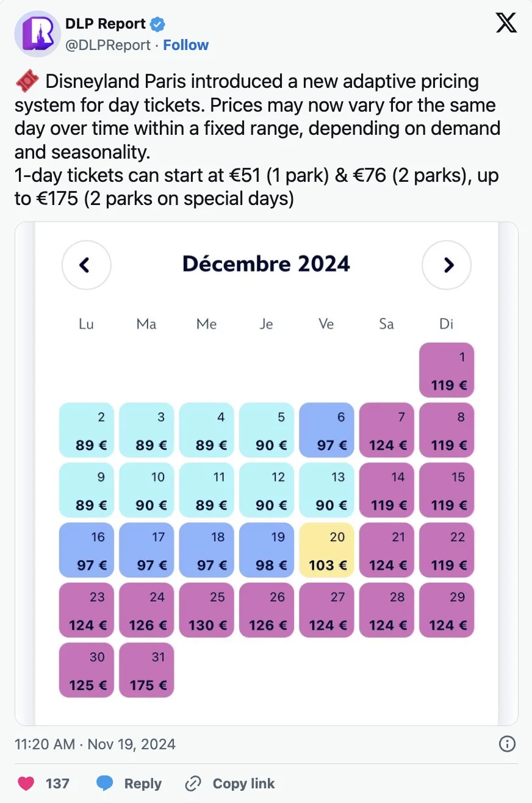The width and height of the screenshot is (532, 803).
Task: Click the reply speech bubble icon
Action: [105, 783]
